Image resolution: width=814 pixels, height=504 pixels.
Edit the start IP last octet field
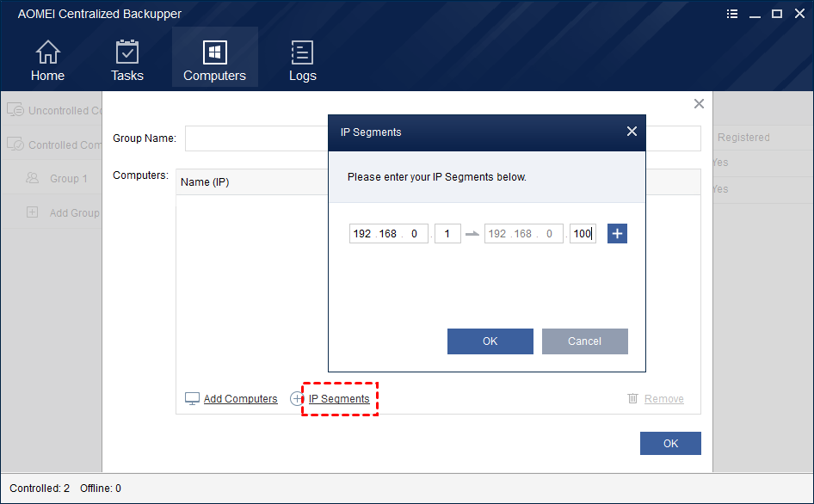(x=447, y=234)
